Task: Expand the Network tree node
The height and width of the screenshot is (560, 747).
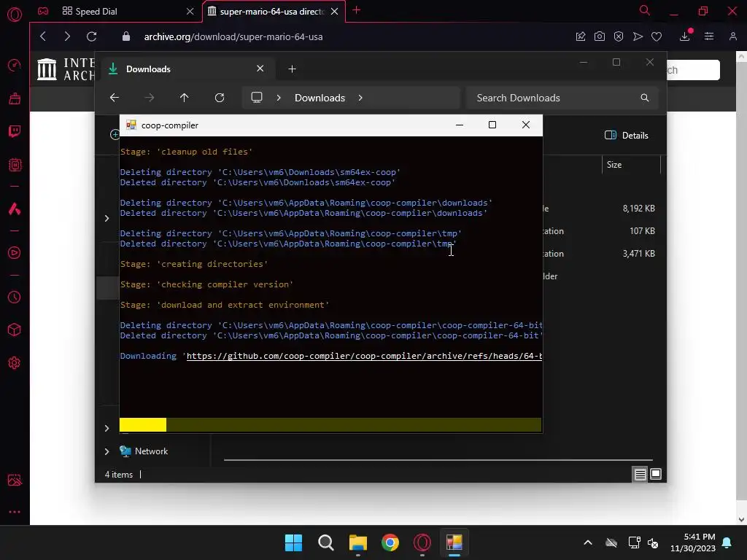Action: [107, 451]
